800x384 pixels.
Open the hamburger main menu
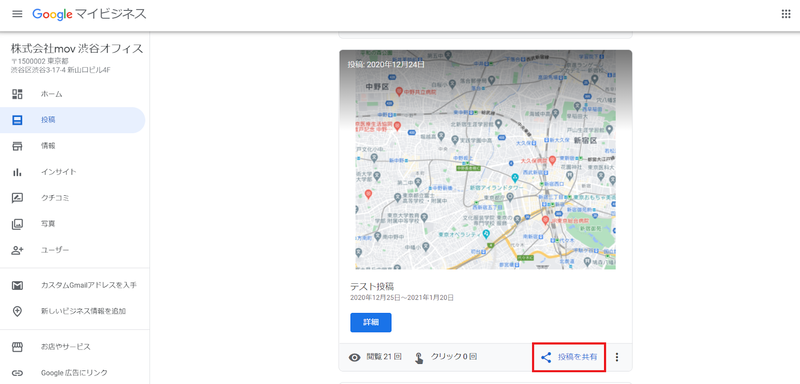17,14
